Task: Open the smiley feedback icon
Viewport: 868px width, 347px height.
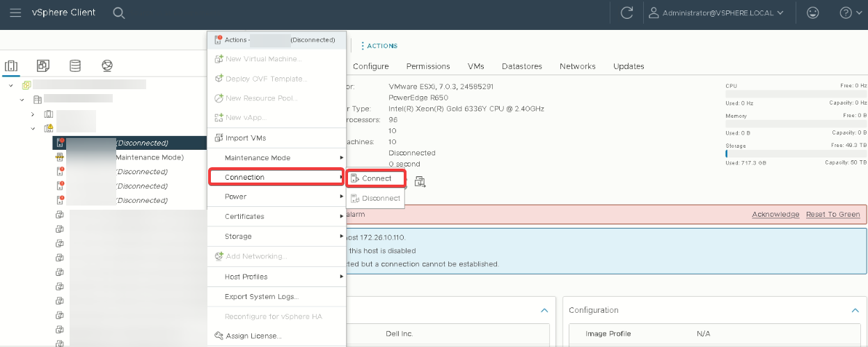Action: [x=812, y=13]
